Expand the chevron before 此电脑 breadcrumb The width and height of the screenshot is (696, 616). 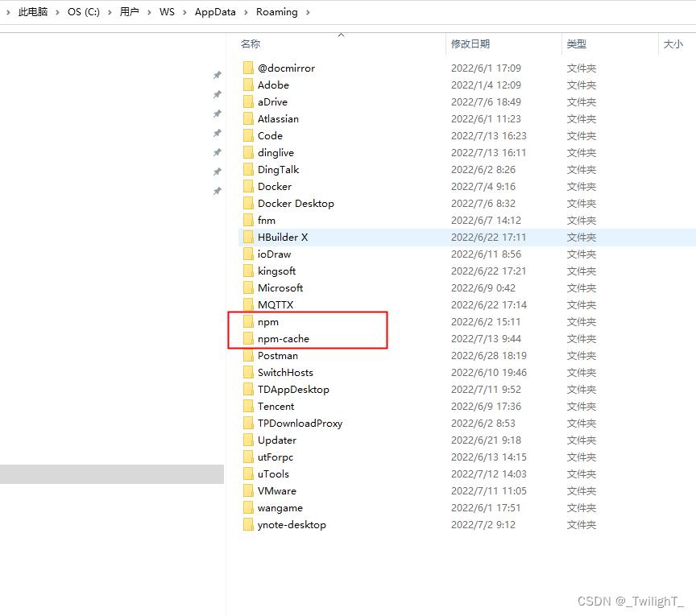(x=8, y=12)
